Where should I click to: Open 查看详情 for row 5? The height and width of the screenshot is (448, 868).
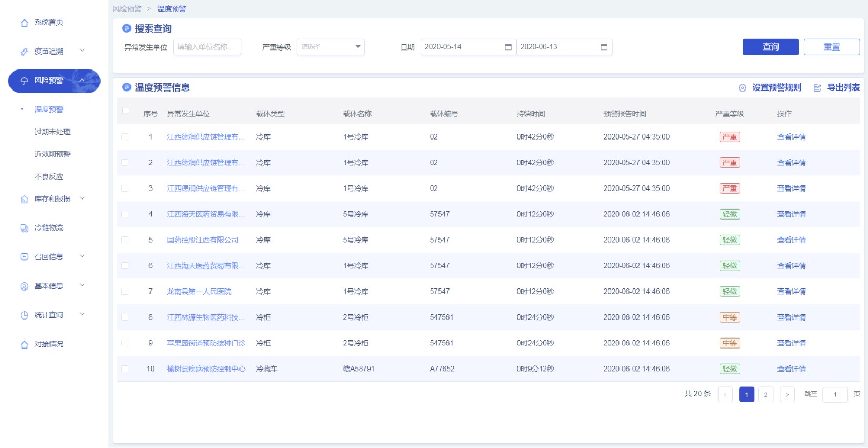[x=791, y=240]
